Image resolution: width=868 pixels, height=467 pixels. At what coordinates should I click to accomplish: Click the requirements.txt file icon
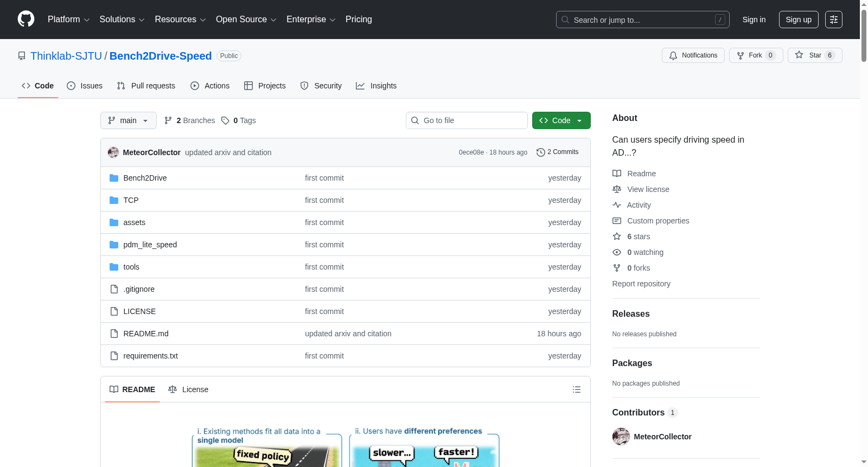pyautogui.click(x=114, y=356)
